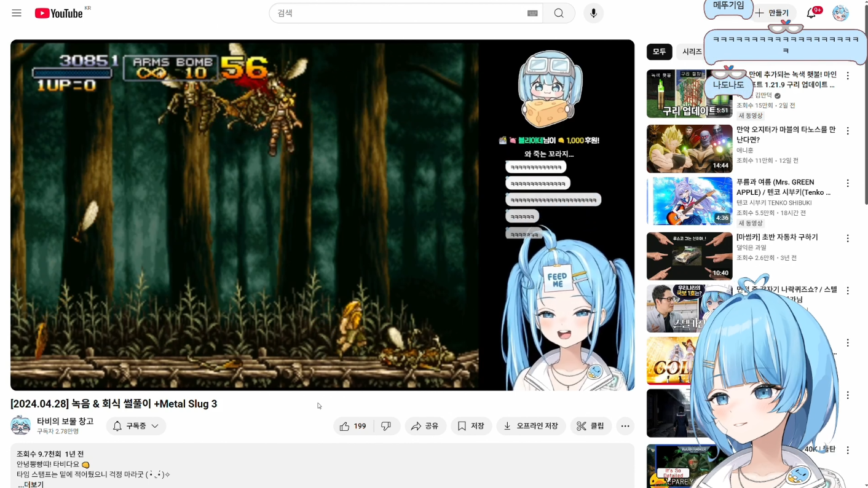Open options menu for the Warhammer video
Screen dimensions: 868x488
848,451
